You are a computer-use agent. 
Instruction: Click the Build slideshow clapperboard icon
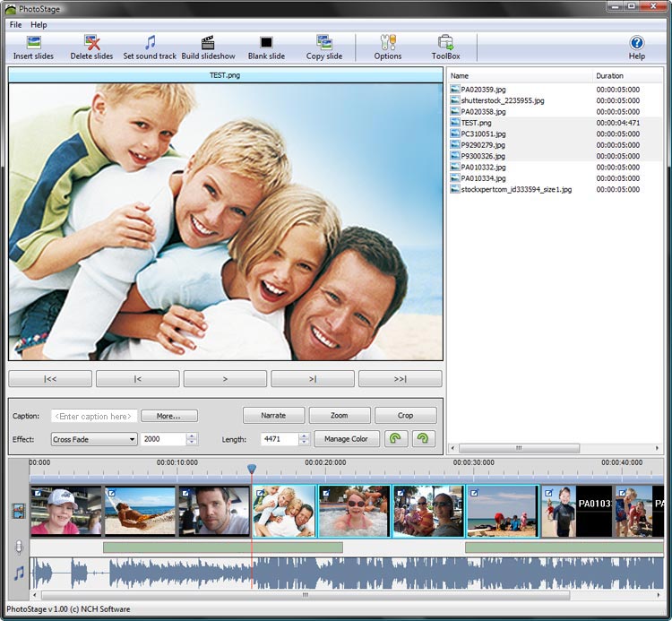208,43
